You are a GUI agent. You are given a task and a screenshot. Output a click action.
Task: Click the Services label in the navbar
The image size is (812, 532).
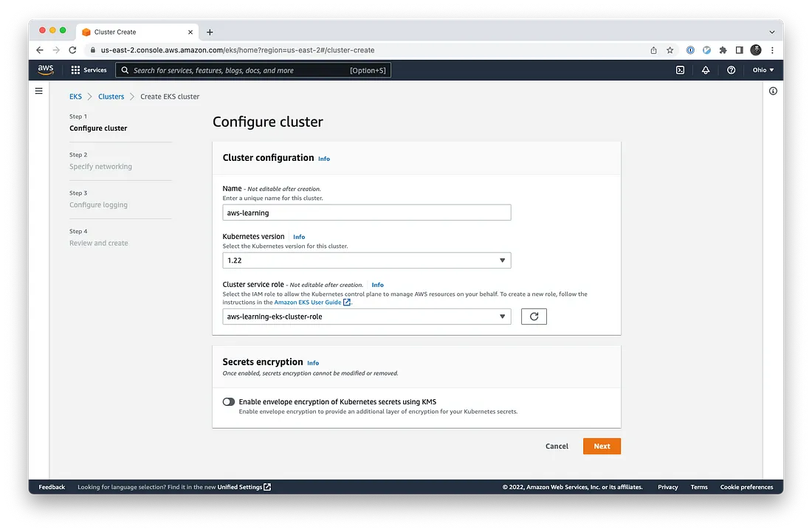coord(95,70)
